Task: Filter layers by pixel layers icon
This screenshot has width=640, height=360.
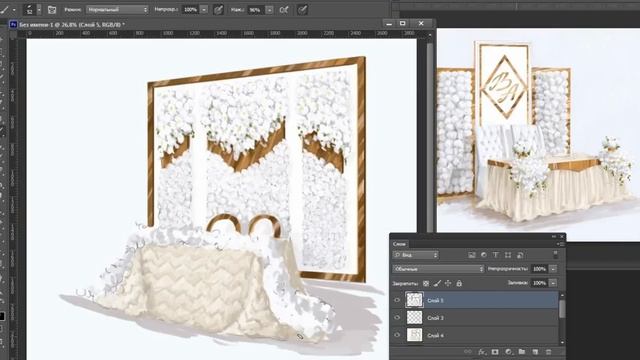Action: click(472, 255)
